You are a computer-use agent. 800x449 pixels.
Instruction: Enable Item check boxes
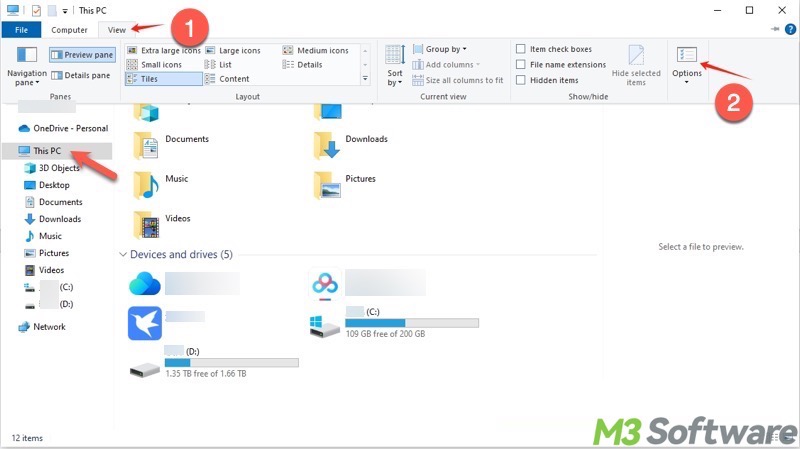pyautogui.click(x=521, y=49)
